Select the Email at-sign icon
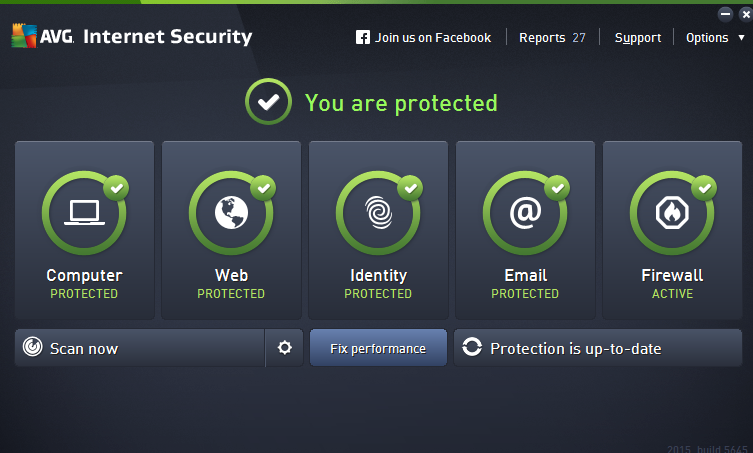 pos(525,213)
